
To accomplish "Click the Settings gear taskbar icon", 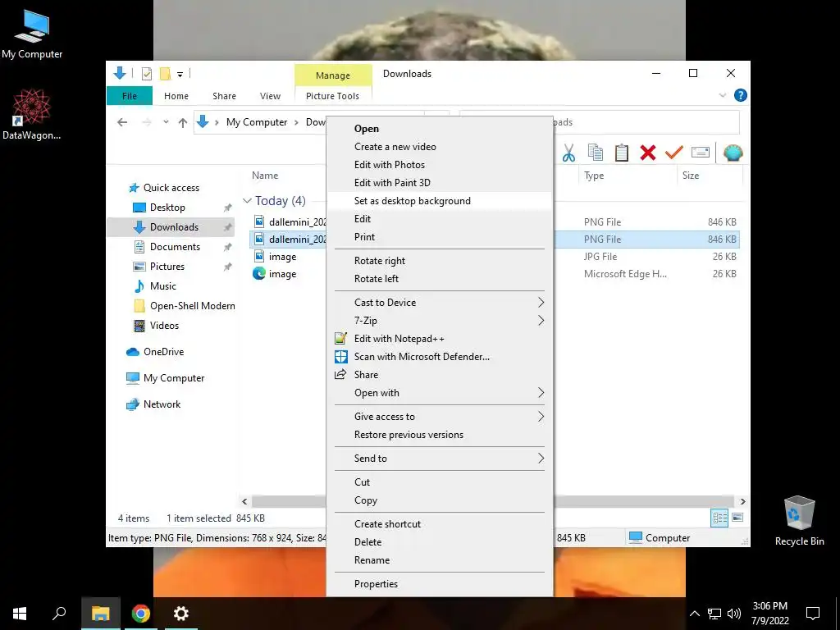I will [x=181, y=614].
